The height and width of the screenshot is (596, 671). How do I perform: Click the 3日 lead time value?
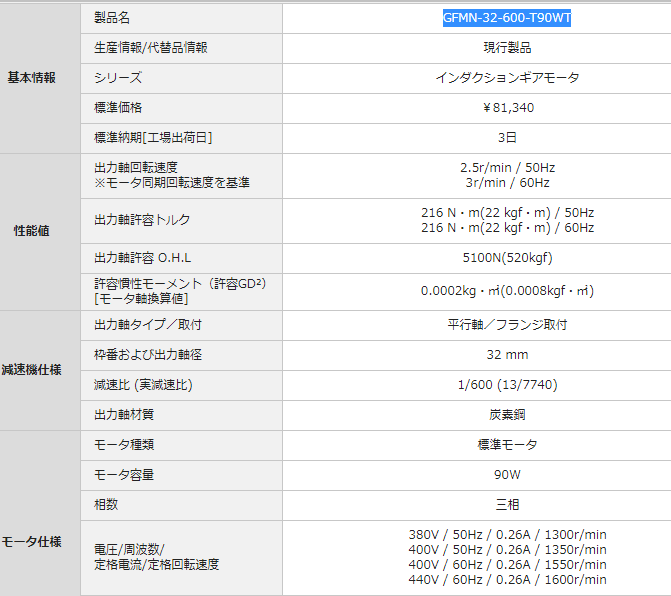(x=507, y=137)
